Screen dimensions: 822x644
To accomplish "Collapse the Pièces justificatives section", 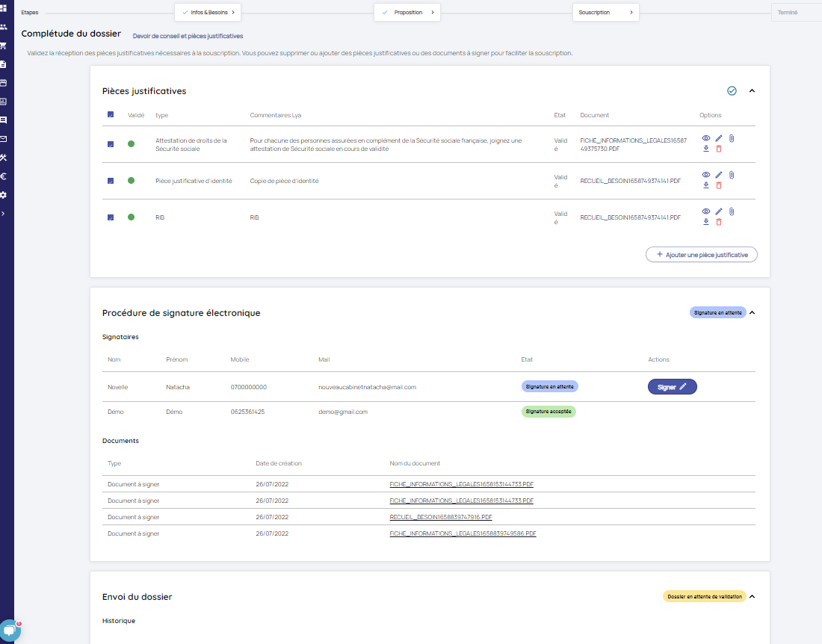I will 752,91.
